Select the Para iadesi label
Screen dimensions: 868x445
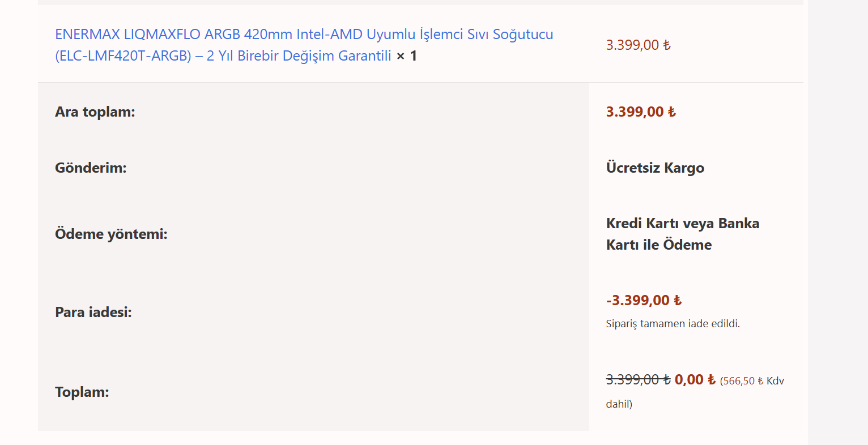pyautogui.click(x=93, y=313)
